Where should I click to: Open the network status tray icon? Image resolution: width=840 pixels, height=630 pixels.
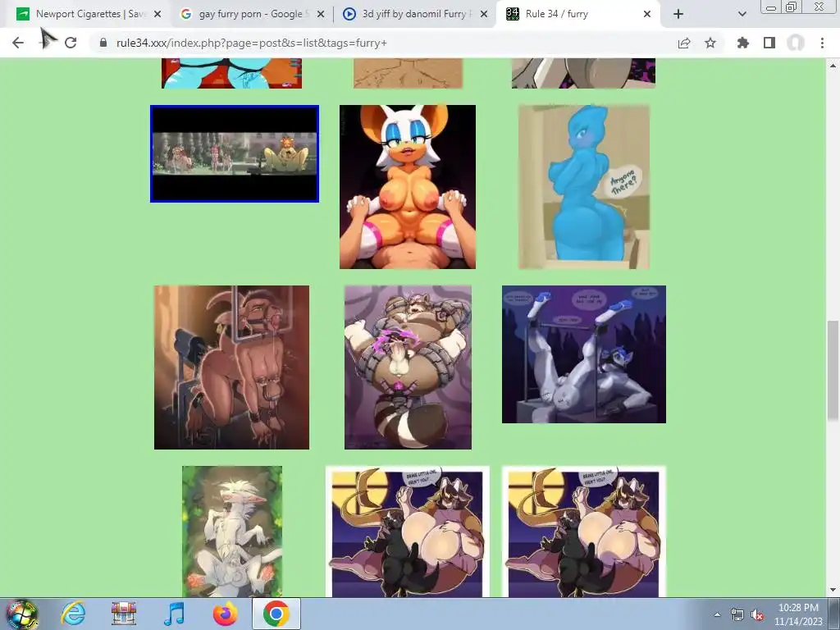(x=737, y=615)
